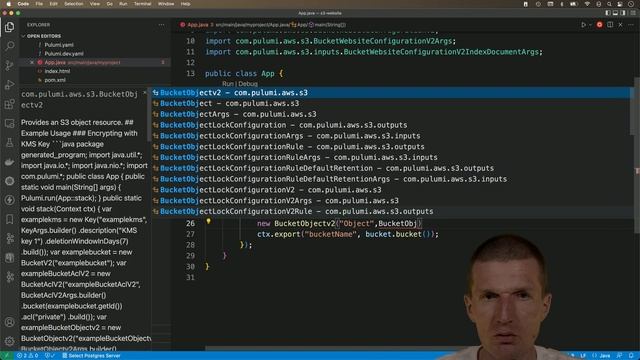Open the Docker whale view
The height and width of the screenshot is (360, 640).
(9, 162)
